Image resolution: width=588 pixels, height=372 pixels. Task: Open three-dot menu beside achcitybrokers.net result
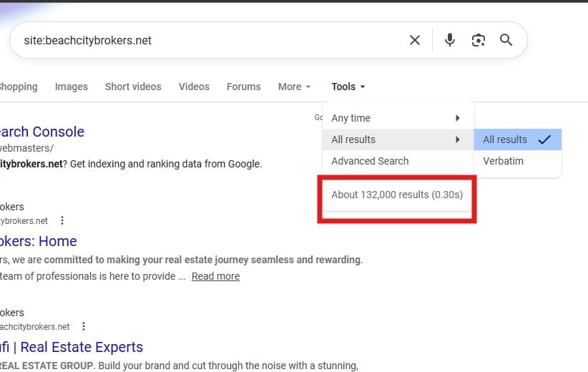tap(84, 326)
